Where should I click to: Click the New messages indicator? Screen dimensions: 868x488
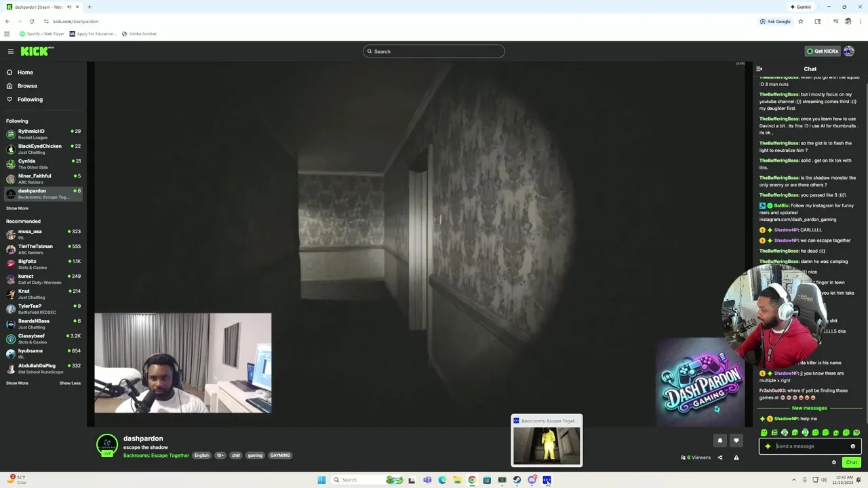pyautogui.click(x=810, y=408)
